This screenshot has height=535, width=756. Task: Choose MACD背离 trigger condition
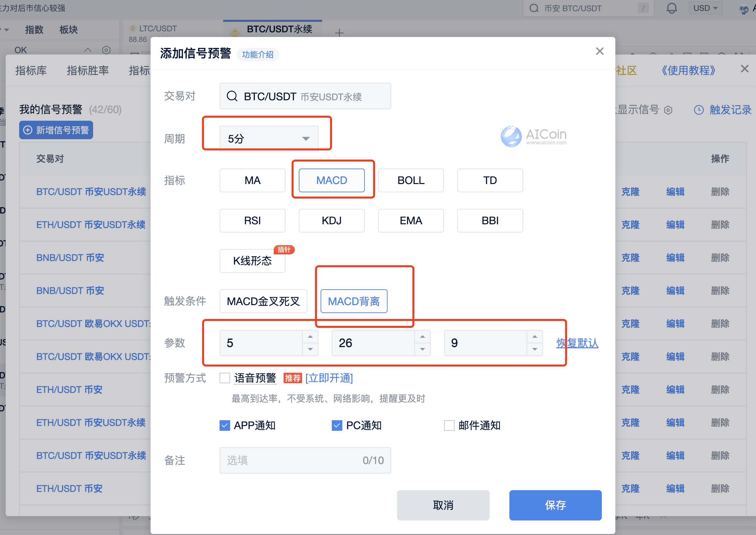click(x=354, y=301)
